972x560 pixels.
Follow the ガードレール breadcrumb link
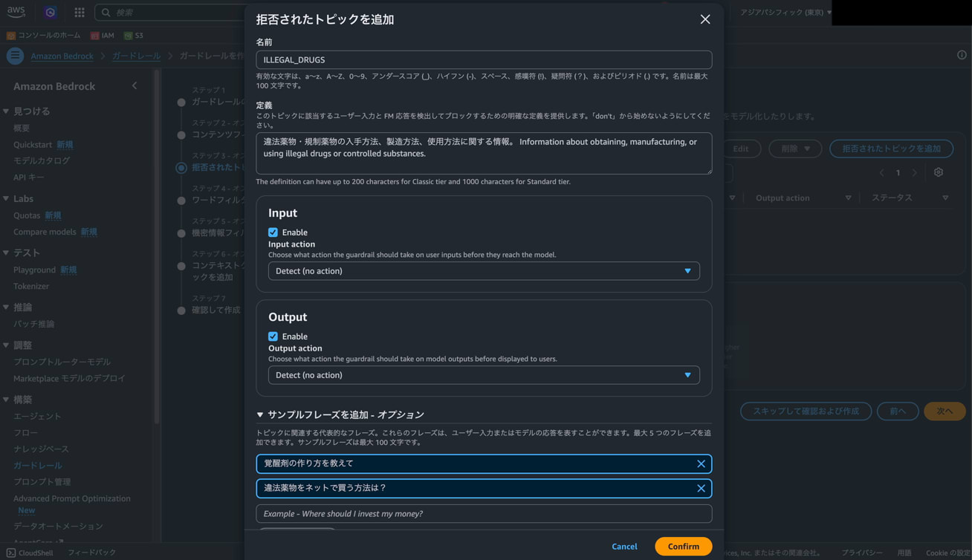[136, 56]
